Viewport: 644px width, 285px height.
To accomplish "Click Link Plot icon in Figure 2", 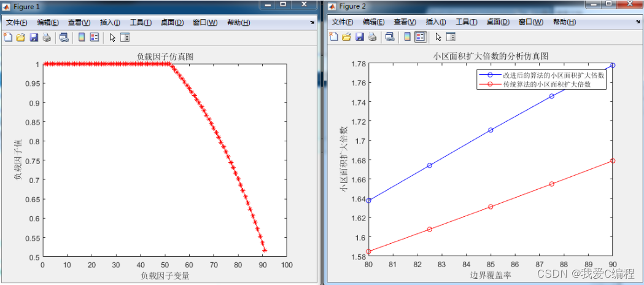I will (389, 37).
